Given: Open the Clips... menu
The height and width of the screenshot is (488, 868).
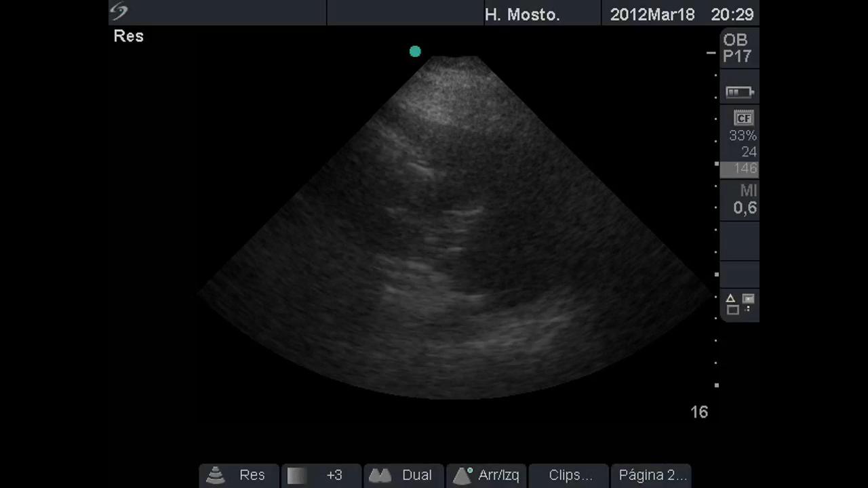Looking at the screenshot, I should (x=570, y=475).
